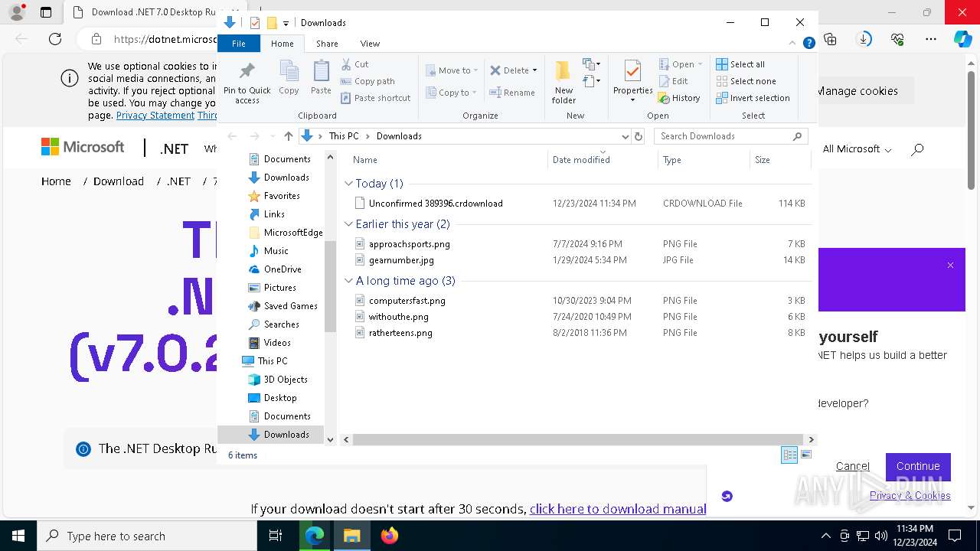Click the Cut scissors command
980x551 pixels.
pyautogui.click(x=354, y=64)
